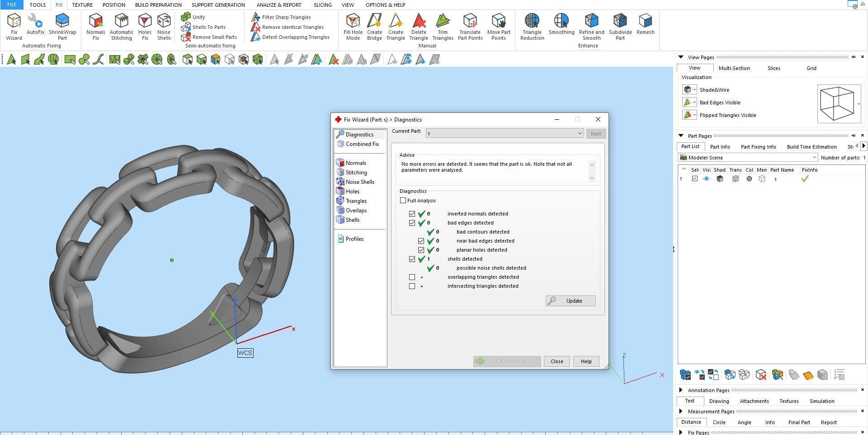868x435 pixels.
Task: Click Unify in semi-automatic fixing
Action: [x=193, y=17]
